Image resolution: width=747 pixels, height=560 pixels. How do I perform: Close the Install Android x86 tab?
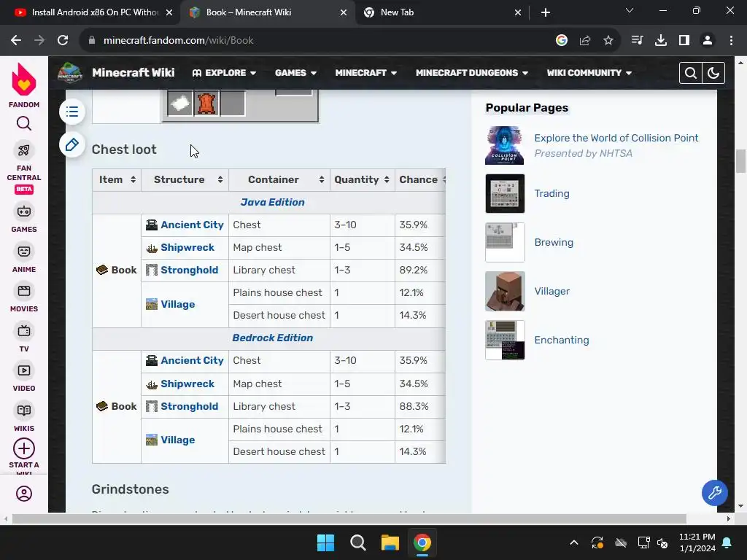point(169,12)
